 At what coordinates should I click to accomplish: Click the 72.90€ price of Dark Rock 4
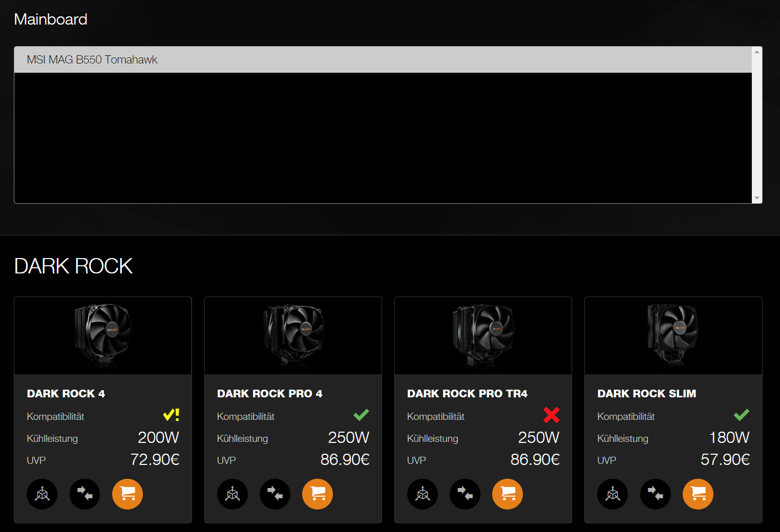tap(155, 460)
